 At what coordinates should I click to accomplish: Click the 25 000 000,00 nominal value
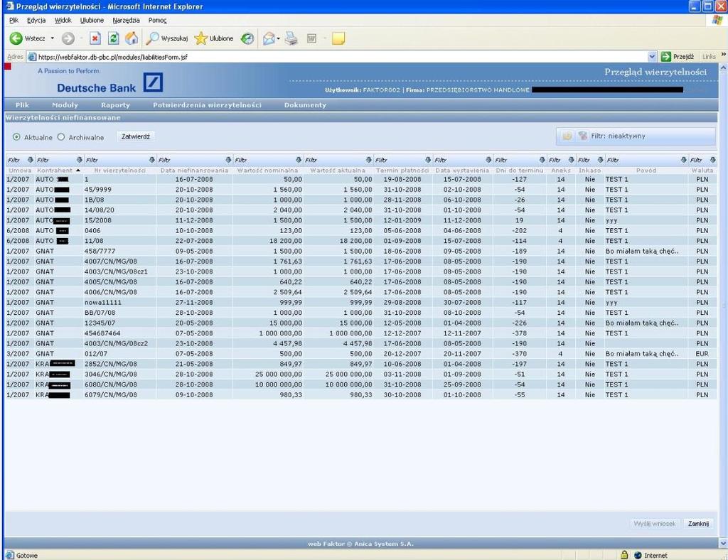(278, 374)
